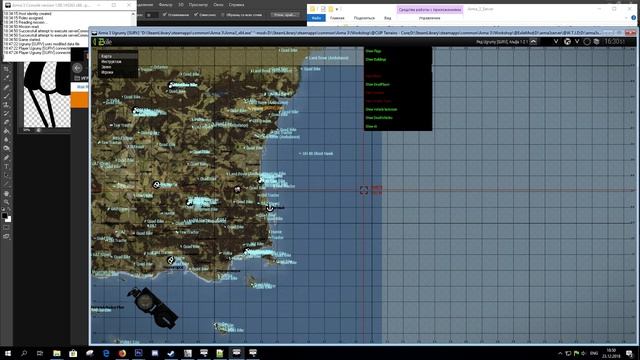Toggle Образец со всех слоев checkbox
The image size is (640, 360).
[x=223, y=15]
